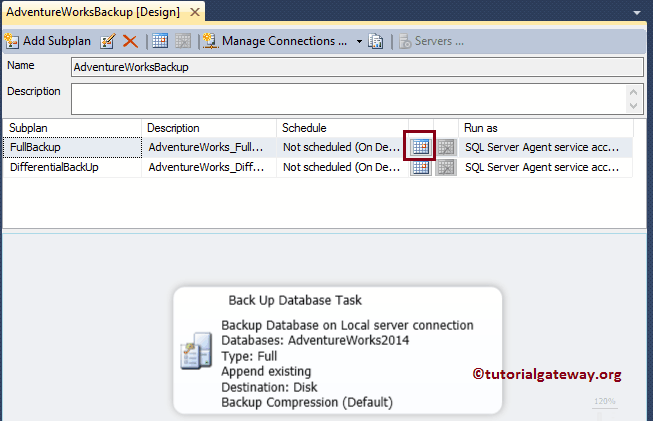Screen dimensions: 653x421
Task: Click the Schedule column header
Action: tap(340, 128)
